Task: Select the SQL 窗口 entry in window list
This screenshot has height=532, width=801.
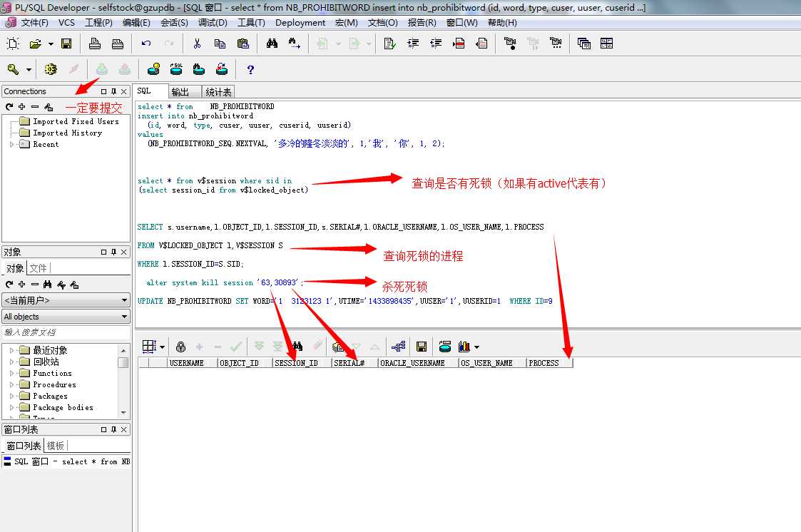Action: [x=66, y=461]
